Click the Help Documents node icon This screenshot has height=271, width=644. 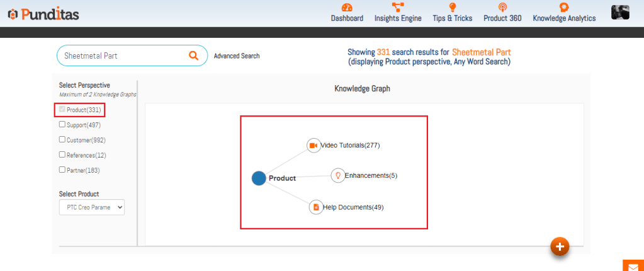tap(316, 207)
